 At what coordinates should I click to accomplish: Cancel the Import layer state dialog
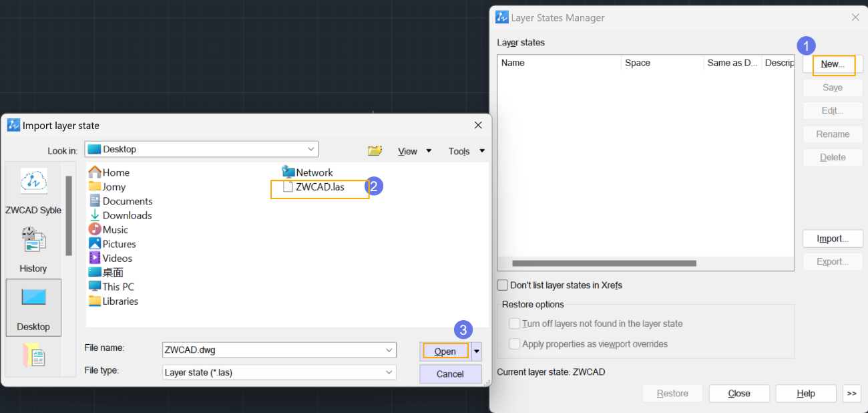pyautogui.click(x=450, y=374)
